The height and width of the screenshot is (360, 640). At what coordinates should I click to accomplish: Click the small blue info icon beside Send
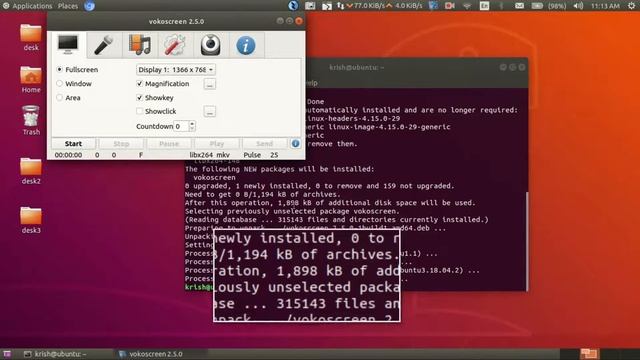296,144
